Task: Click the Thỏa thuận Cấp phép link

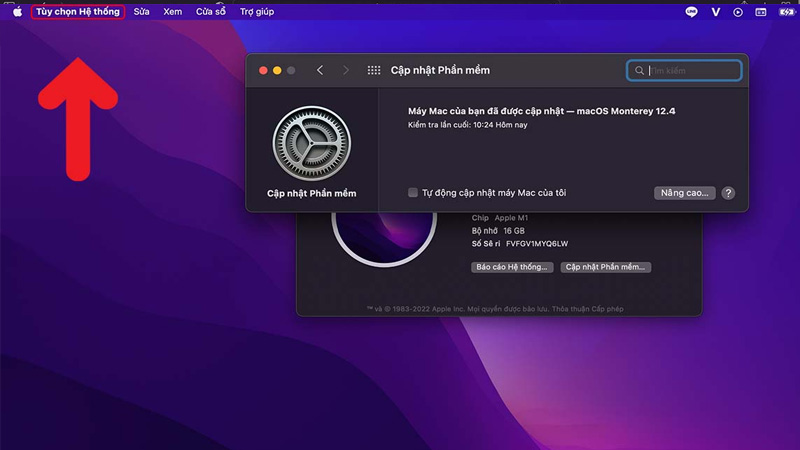Action: 588,309
